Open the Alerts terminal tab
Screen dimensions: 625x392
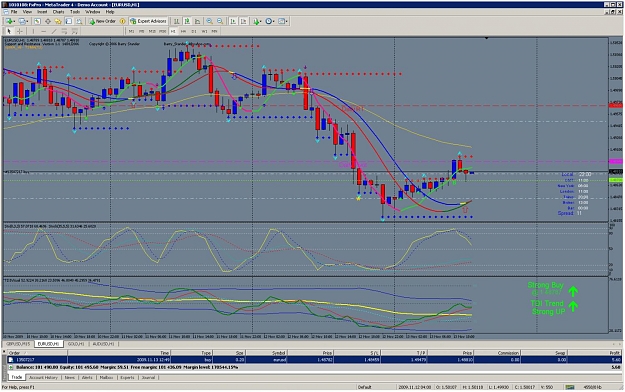point(87,377)
